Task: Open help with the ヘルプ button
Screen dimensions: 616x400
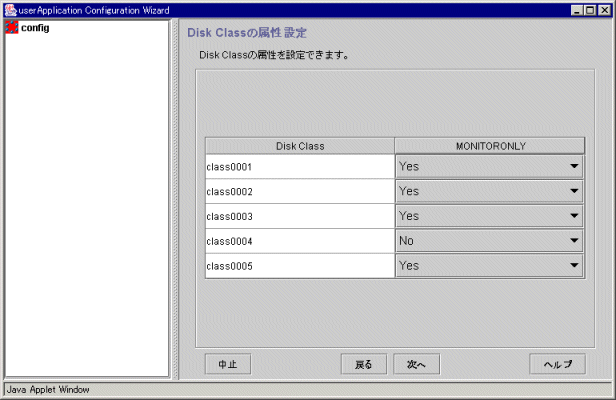Action: point(557,364)
